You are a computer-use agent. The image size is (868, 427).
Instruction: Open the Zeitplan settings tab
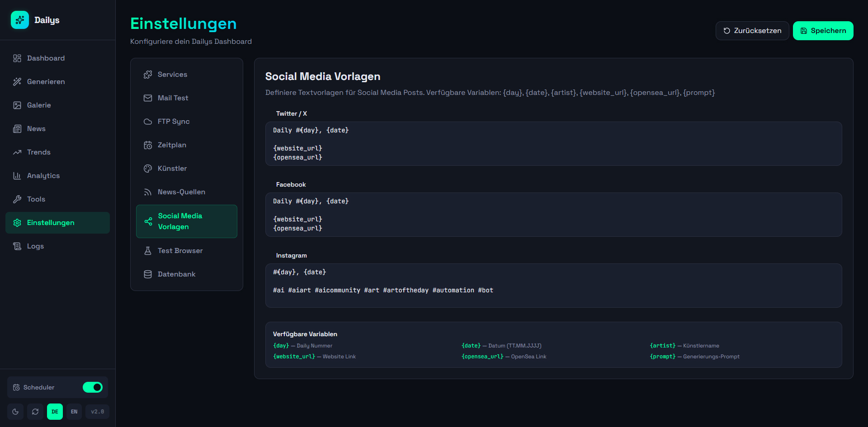172,145
